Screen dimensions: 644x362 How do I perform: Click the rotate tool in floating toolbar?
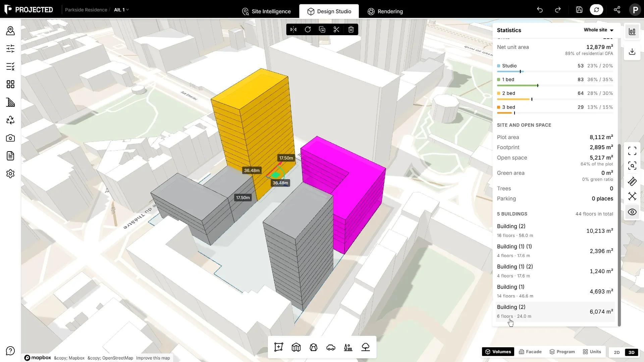(308, 29)
